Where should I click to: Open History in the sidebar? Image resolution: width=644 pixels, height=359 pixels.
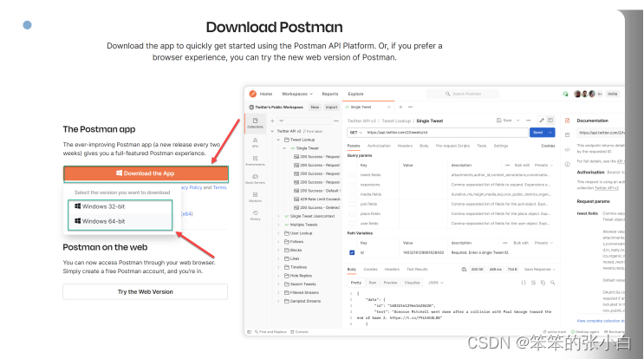tap(256, 216)
